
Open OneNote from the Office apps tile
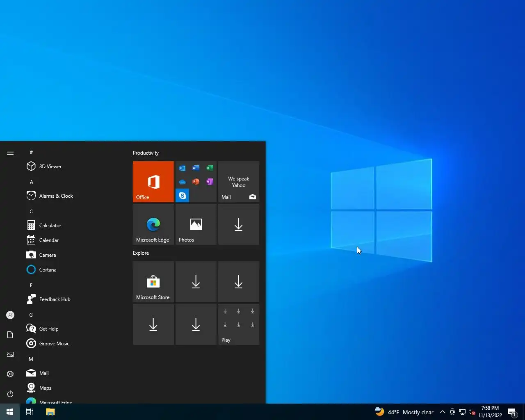coord(210,182)
